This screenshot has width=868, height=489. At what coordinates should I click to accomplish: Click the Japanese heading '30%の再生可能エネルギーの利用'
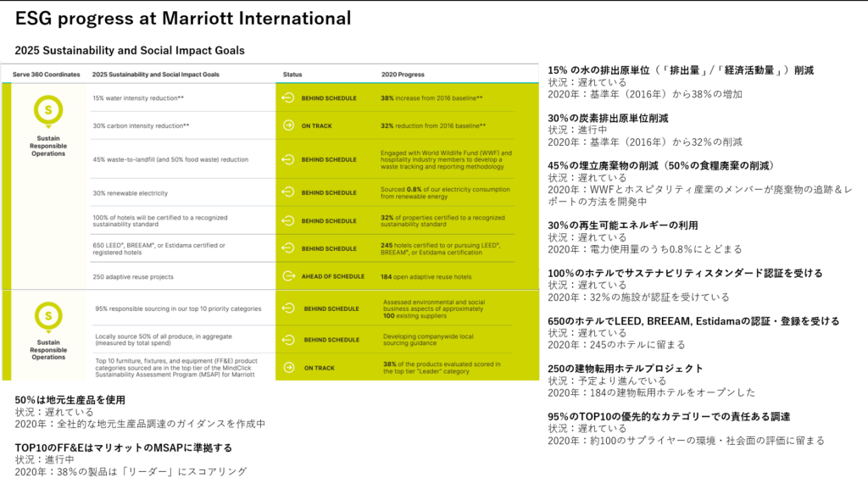click(x=623, y=225)
